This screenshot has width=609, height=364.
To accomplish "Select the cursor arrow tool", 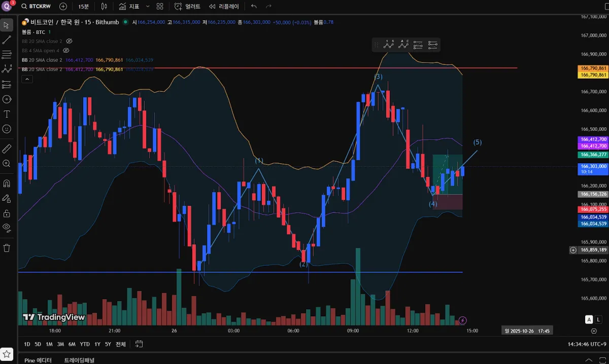I will tap(7, 25).
